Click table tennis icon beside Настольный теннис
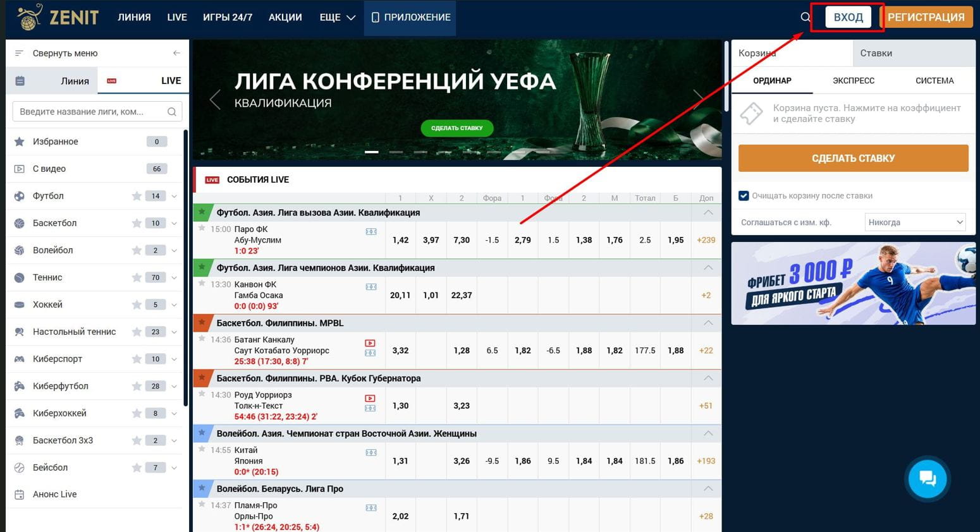Screen dimensions: 980x532 (x=20, y=332)
